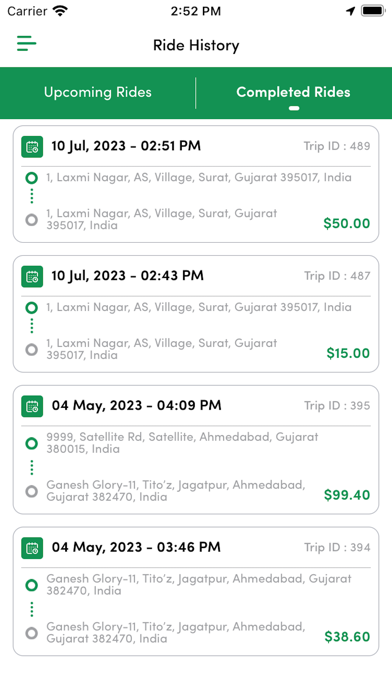This screenshot has height=696, width=392.
Task: Open ride dated 04 May, 2023 - 03:46 PM
Action: 196,591
